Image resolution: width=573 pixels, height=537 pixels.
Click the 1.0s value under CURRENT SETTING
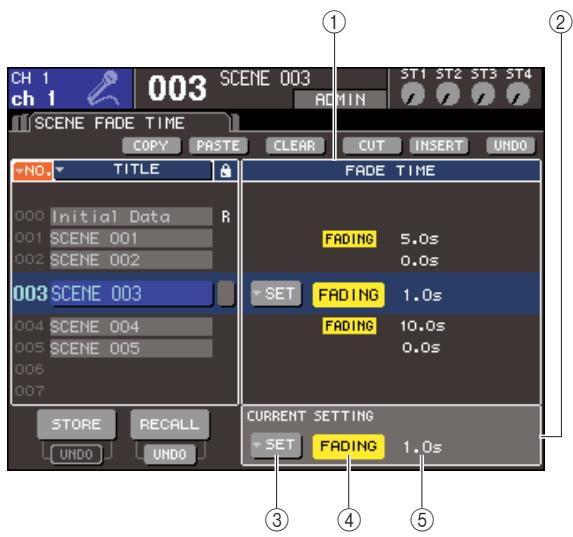[422, 447]
